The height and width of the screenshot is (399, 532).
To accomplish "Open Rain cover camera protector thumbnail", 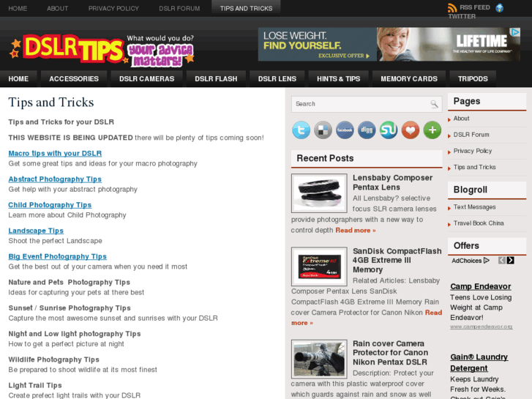I will (x=319, y=359).
